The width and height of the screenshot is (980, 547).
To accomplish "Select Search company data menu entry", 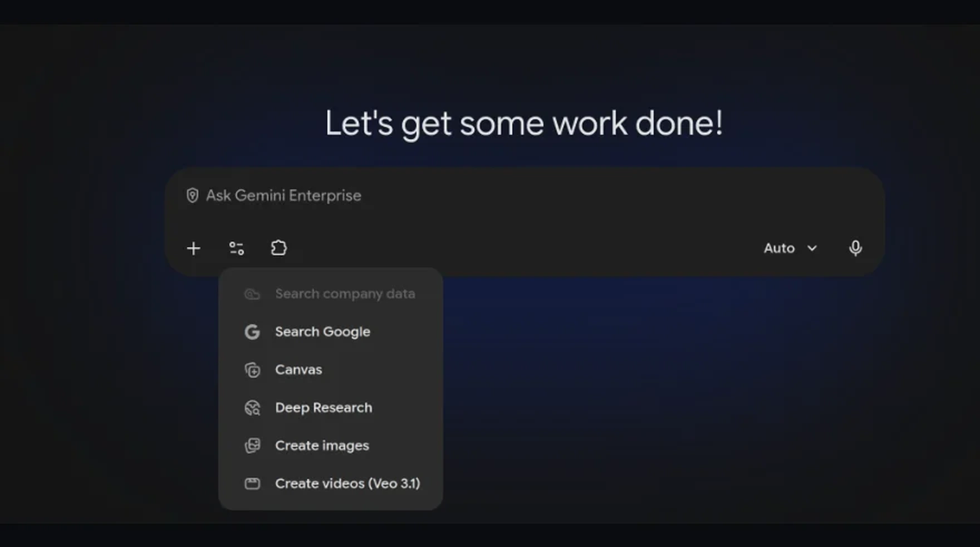I will pyautogui.click(x=331, y=294).
